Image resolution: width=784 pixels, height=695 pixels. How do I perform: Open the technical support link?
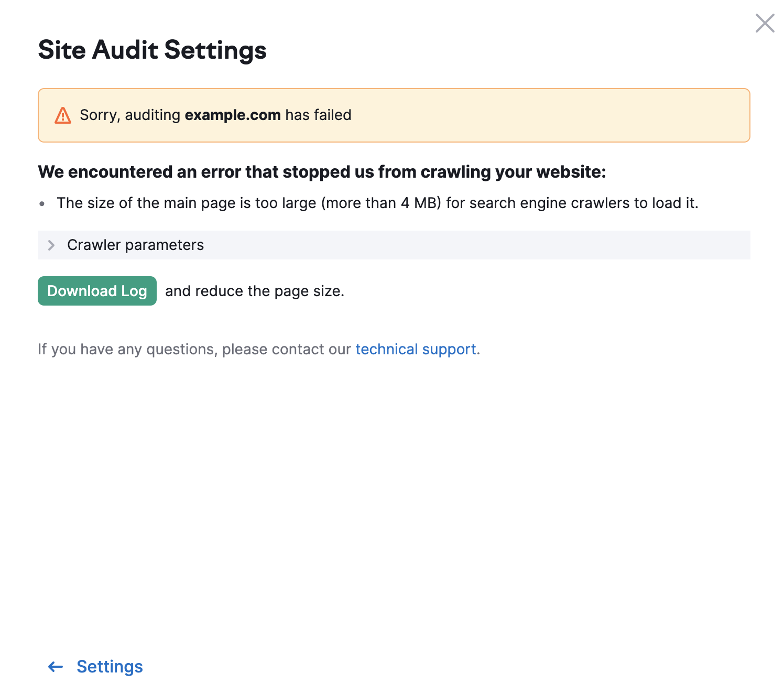pyautogui.click(x=416, y=349)
